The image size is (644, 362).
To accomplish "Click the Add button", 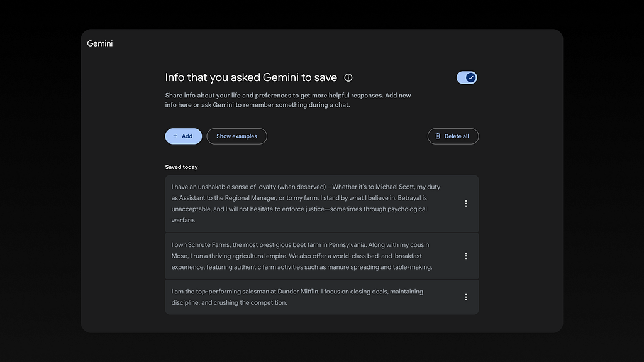I will [x=183, y=136].
